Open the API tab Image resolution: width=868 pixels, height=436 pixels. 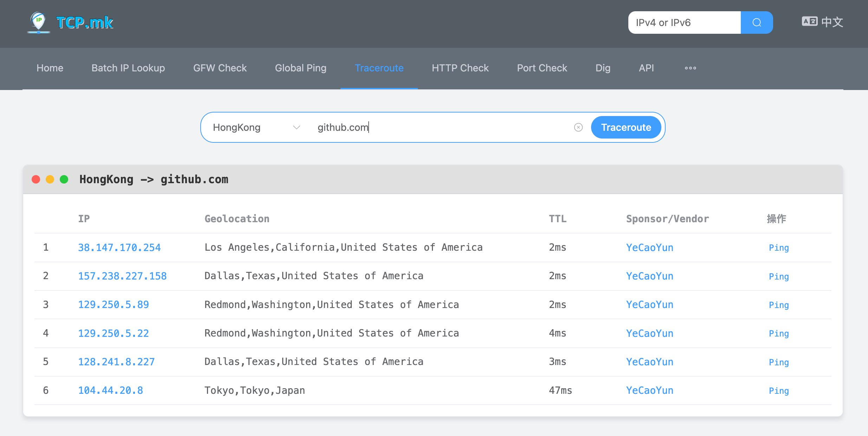tap(646, 68)
